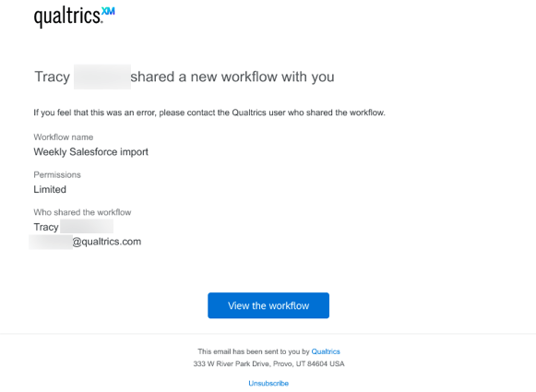The width and height of the screenshot is (536, 392).
Task: Click the blurred last name in heading
Action: click(102, 77)
